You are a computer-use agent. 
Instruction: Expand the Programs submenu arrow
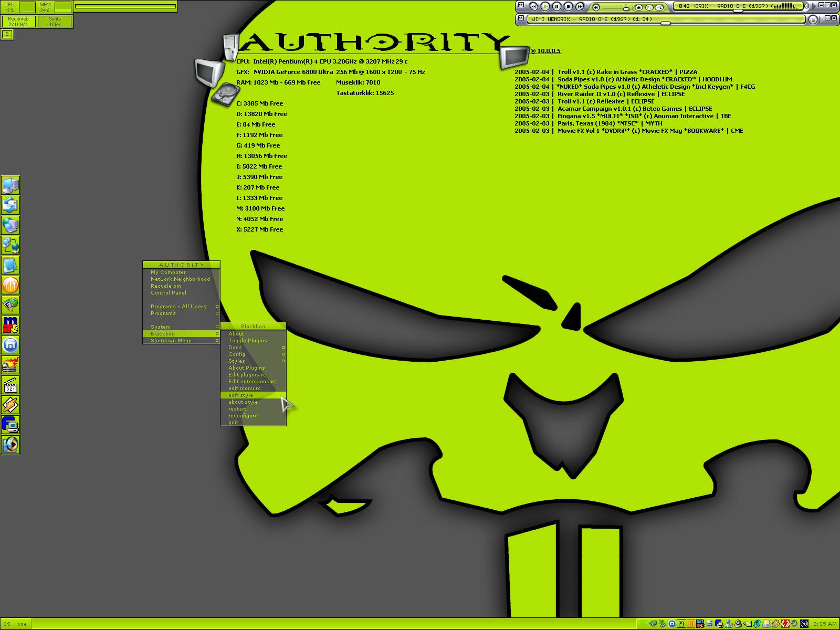[217, 313]
